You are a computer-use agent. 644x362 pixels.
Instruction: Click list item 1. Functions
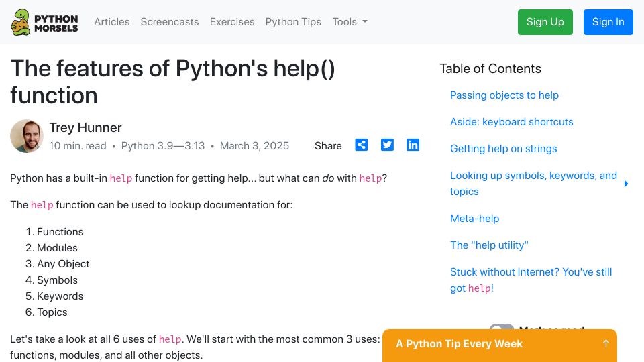(x=54, y=231)
